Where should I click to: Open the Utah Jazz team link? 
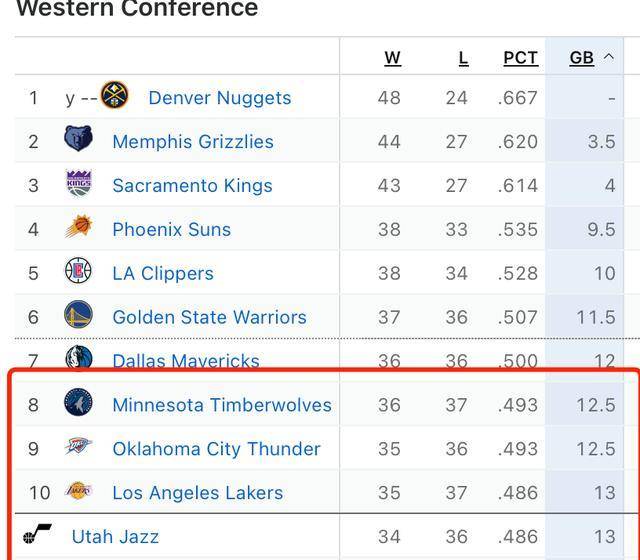[115, 536]
